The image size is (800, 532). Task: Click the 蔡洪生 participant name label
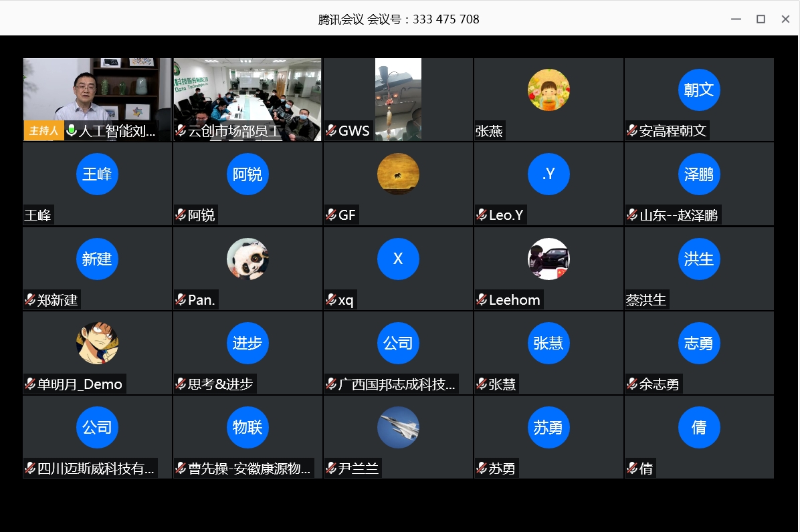point(646,300)
